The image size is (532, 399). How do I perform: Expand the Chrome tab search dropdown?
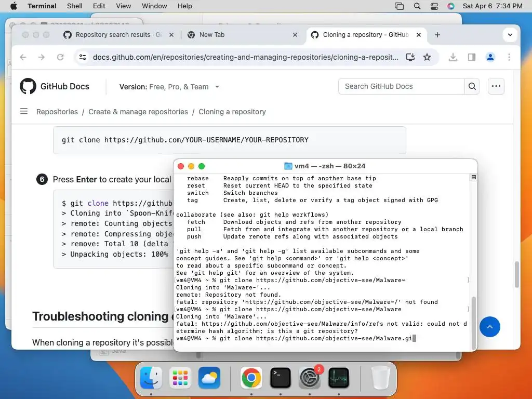510,35
